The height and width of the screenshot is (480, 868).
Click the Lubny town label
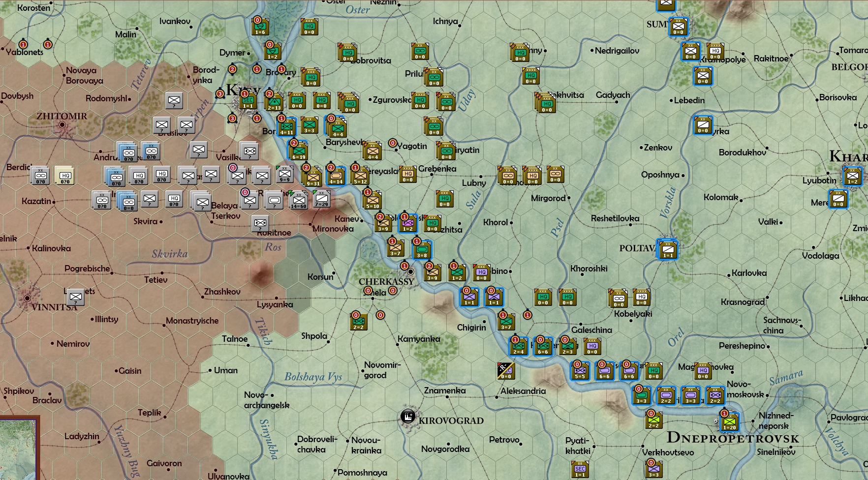coord(474,183)
